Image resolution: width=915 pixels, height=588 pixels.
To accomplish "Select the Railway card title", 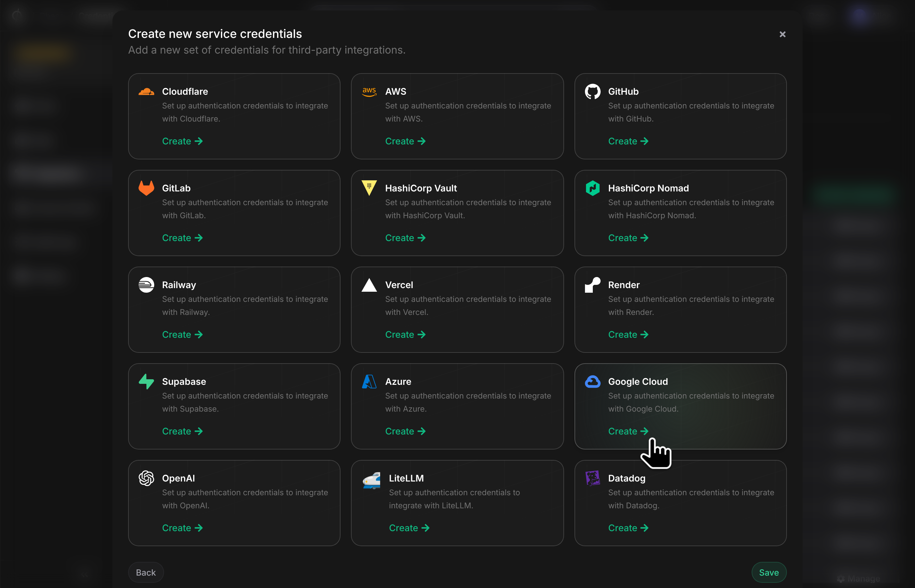I will tap(179, 285).
